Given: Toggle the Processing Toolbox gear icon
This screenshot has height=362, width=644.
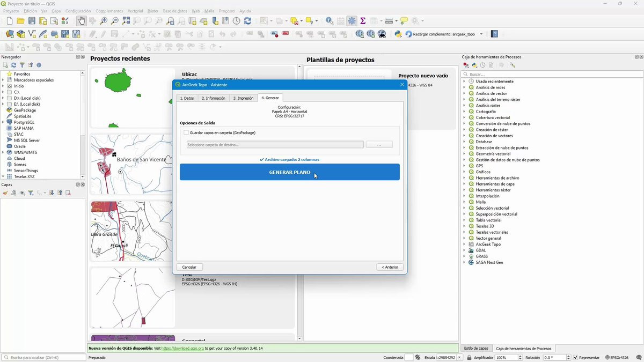Looking at the screenshot, I should tap(352, 21).
